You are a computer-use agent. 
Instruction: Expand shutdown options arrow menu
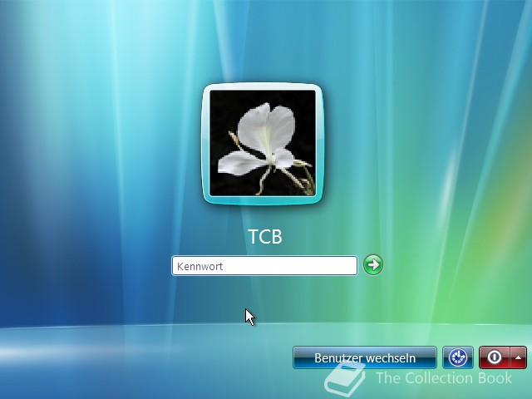click(518, 357)
